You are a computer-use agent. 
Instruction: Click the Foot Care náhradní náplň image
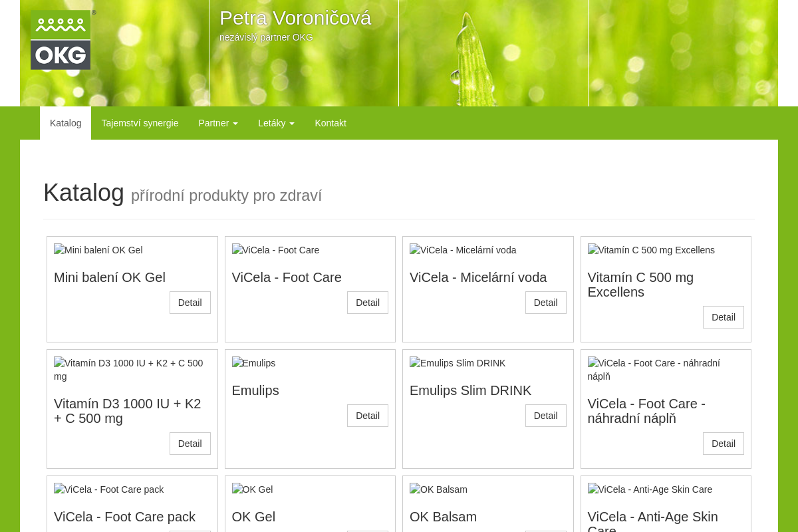[x=654, y=370]
